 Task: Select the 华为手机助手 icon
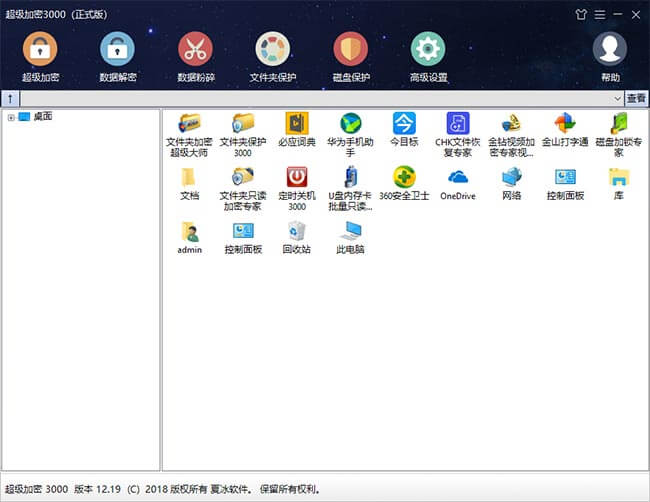[350, 135]
